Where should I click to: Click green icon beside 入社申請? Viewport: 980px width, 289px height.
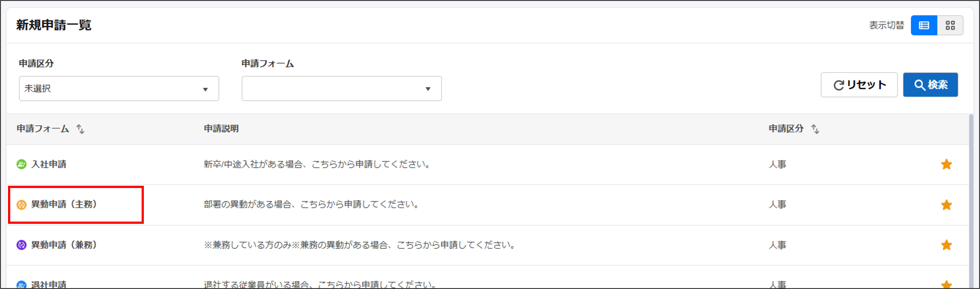click(x=21, y=164)
